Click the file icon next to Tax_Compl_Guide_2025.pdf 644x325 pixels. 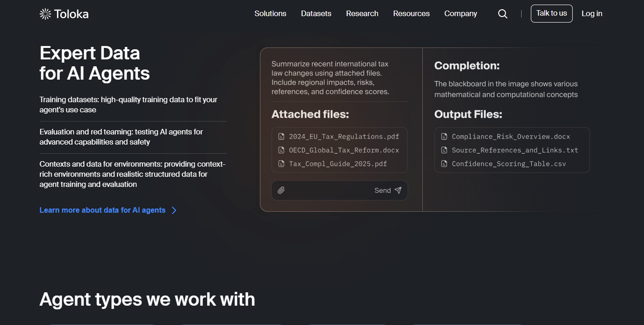coord(281,164)
